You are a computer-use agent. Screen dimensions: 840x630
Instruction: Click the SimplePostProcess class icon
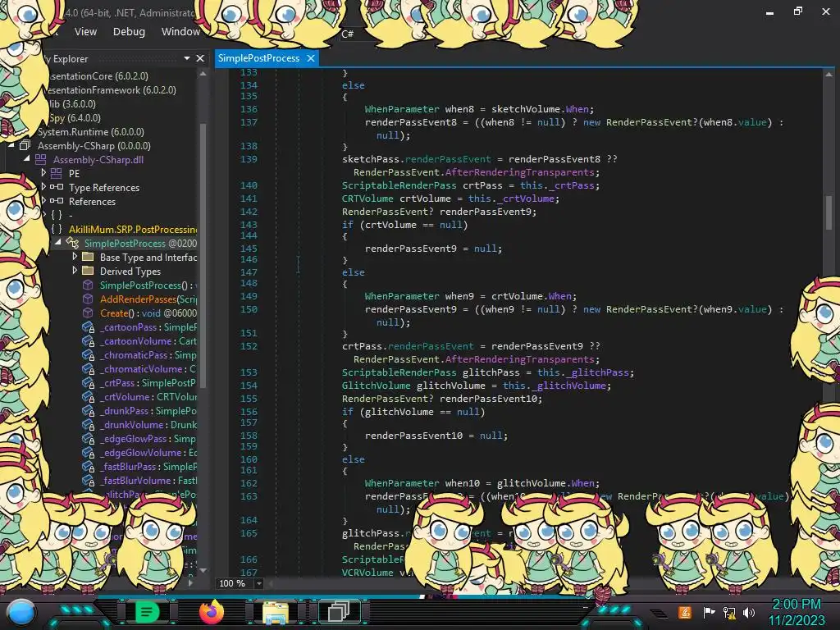pos(73,243)
